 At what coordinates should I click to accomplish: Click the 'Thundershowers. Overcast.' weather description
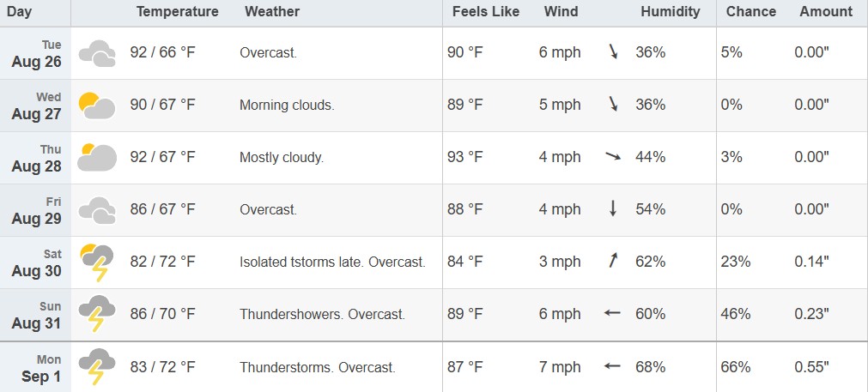click(x=322, y=315)
